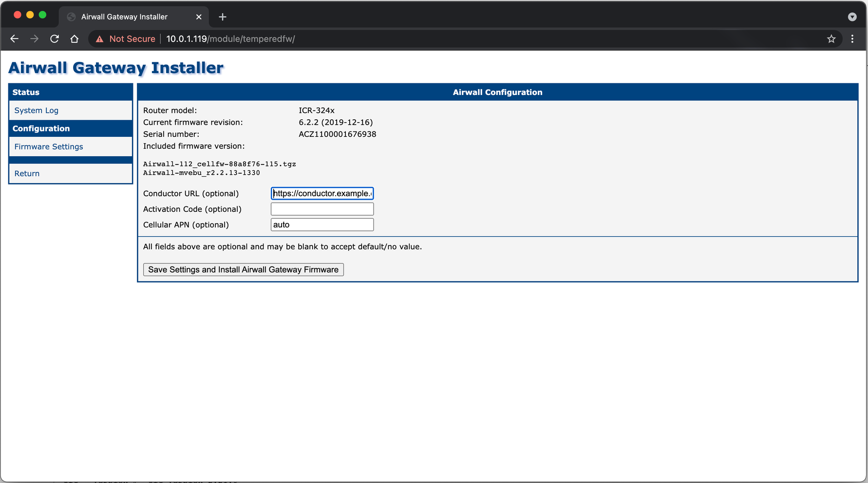Focus the Cellular APN field containing auto

322,224
